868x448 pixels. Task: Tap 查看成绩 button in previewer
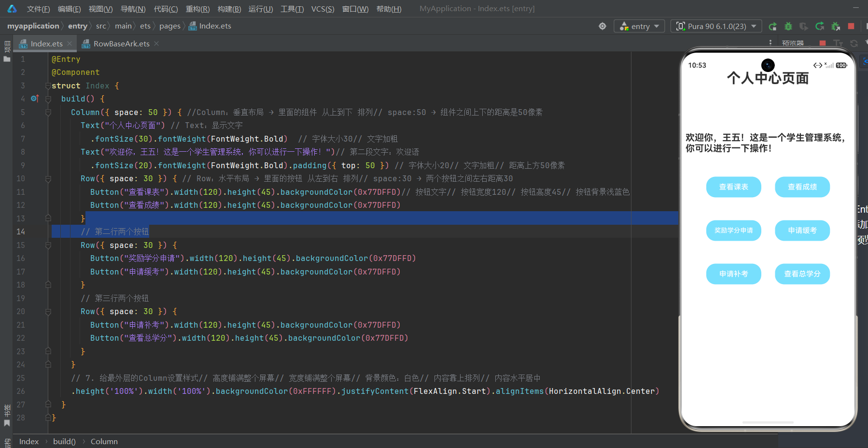(802, 187)
